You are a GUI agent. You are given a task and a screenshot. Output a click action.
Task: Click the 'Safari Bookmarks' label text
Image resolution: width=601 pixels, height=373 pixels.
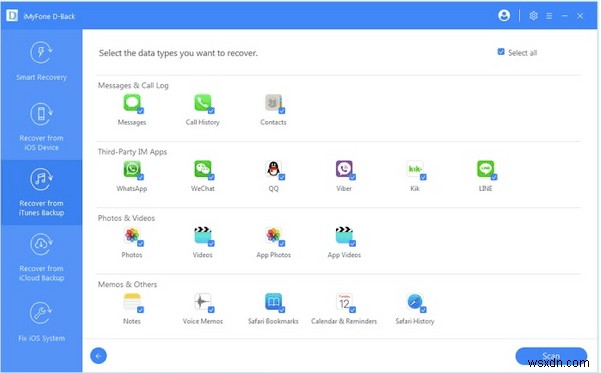point(273,321)
